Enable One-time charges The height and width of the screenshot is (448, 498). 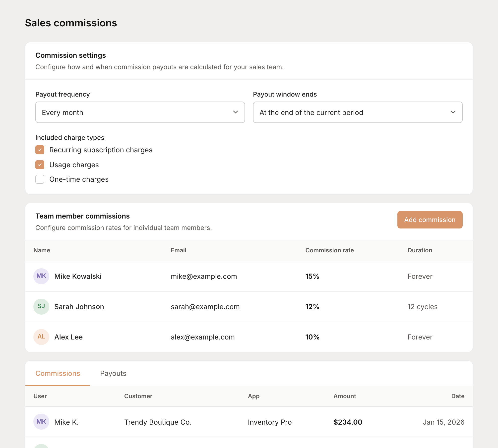click(40, 179)
